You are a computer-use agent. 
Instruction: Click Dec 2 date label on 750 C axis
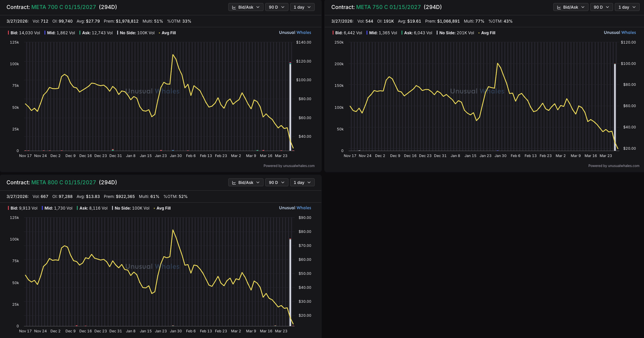[380, 156]
